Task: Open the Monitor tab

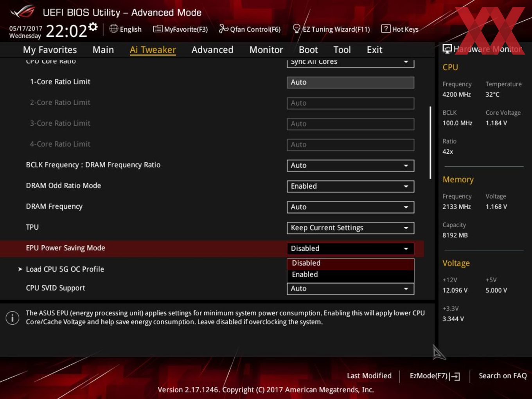Action: (x=266, y=50)
